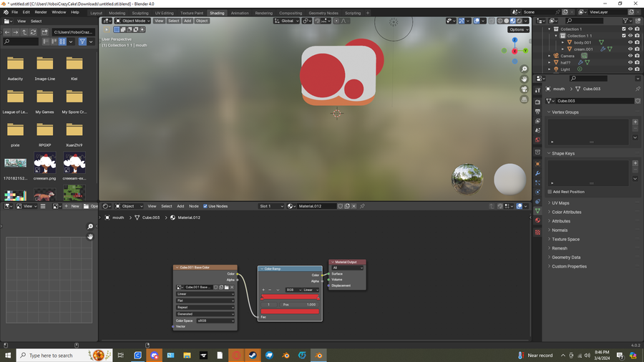Switch orthographic/perspective grid icon in viewport
The image size is (644, 362).
(524, 99)
